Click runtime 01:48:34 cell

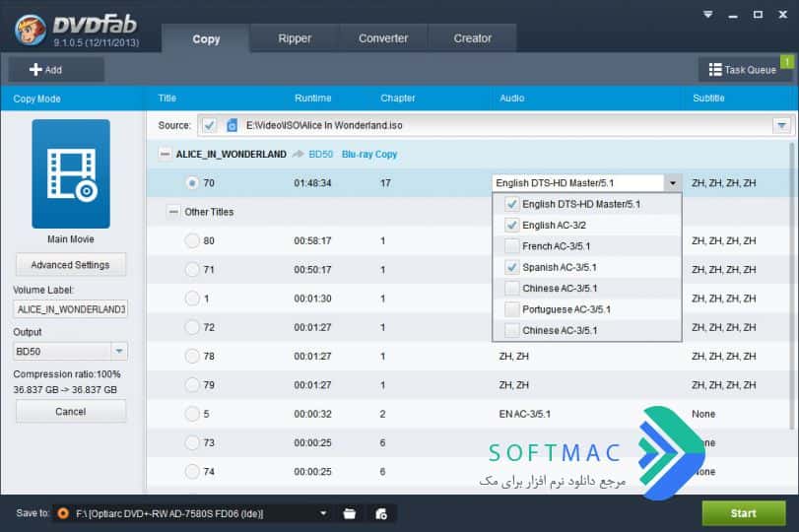312,183
